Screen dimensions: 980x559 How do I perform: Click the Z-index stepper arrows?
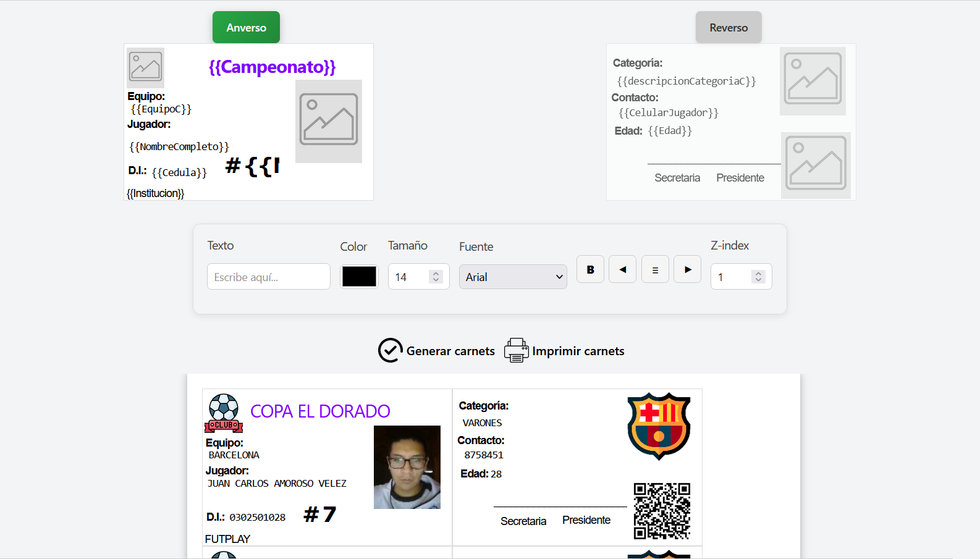click(758, 277)
